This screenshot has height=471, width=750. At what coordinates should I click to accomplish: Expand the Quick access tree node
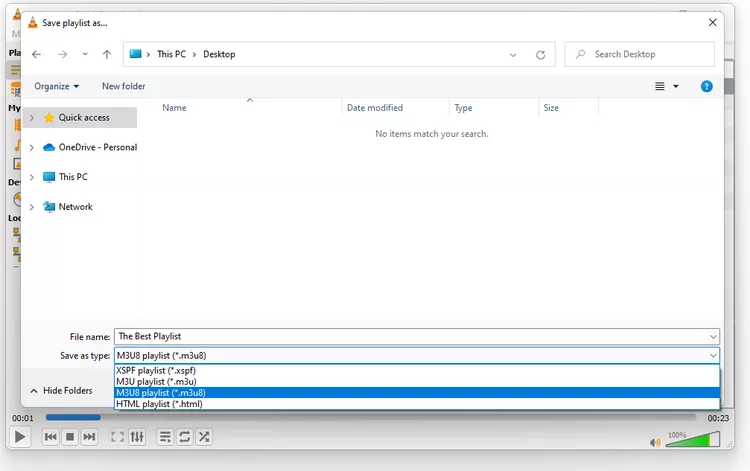[31, 118]
